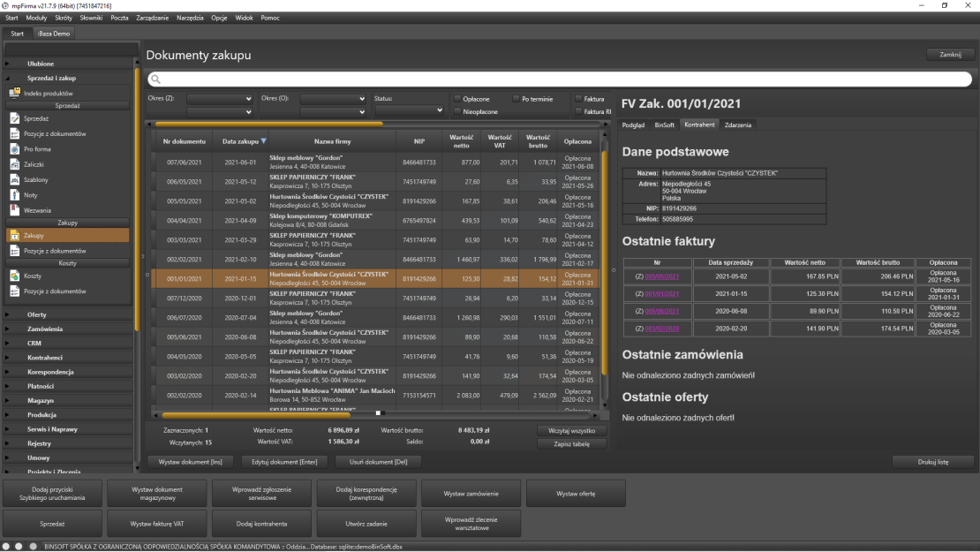Image resolution: width=980 pixels, height=552 pixels.
Task: Click Pozycje z dokumentów icon under Zakupy
Action: pos(14,251)
